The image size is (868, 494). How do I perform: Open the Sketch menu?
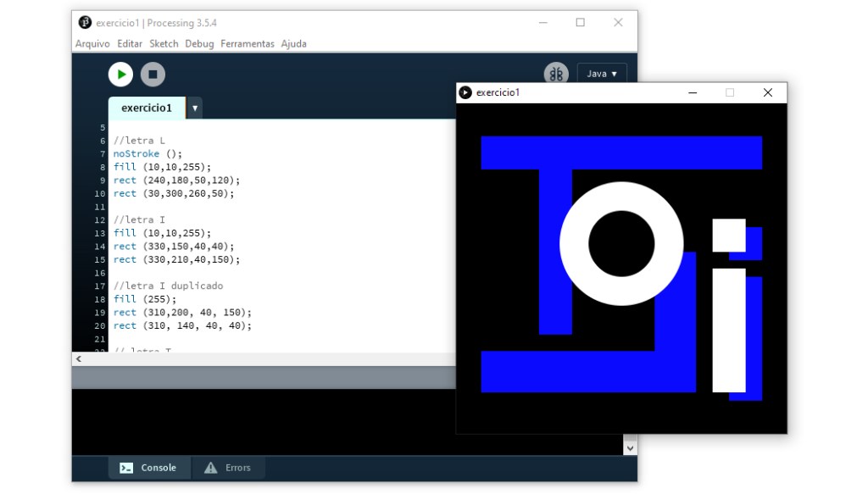(x=164, y=44)
